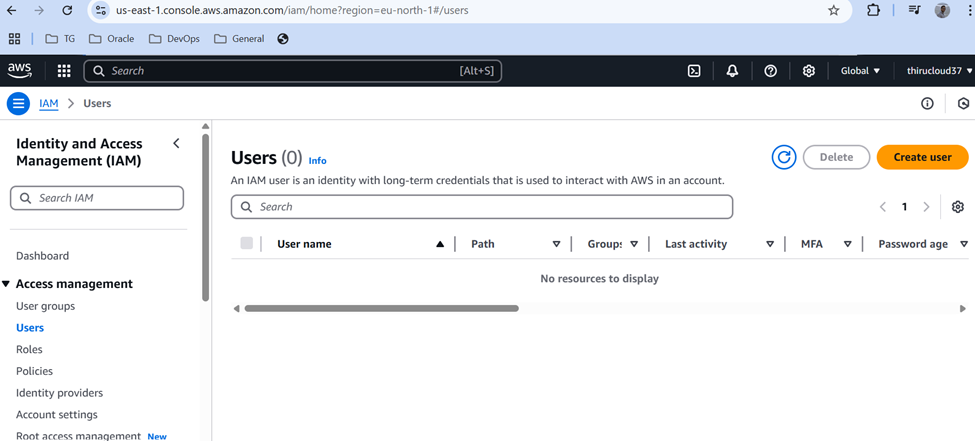
Task: Open the help question mark menu
Action: tap(770, 71)
